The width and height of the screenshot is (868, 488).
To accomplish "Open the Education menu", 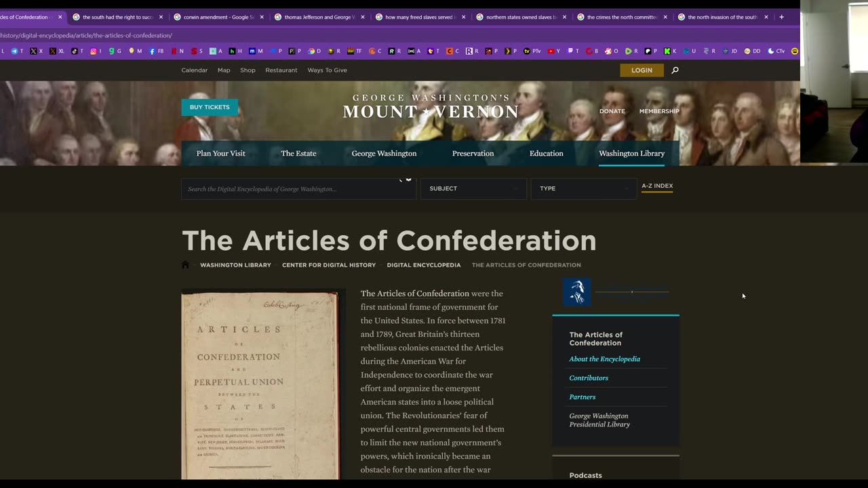I will (546, 153).
